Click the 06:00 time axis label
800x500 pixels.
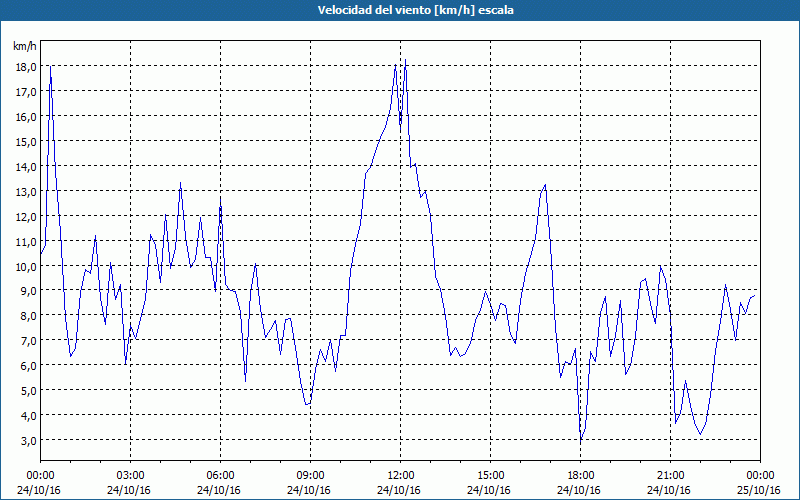(220, 476)
